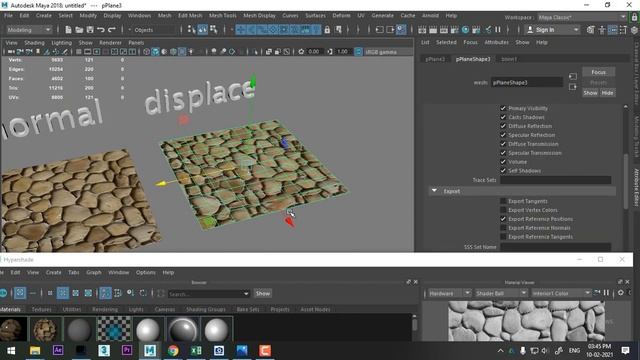Toggle the sRGB gamma view transform icon
Screen dimensions: 640x360
358,52
